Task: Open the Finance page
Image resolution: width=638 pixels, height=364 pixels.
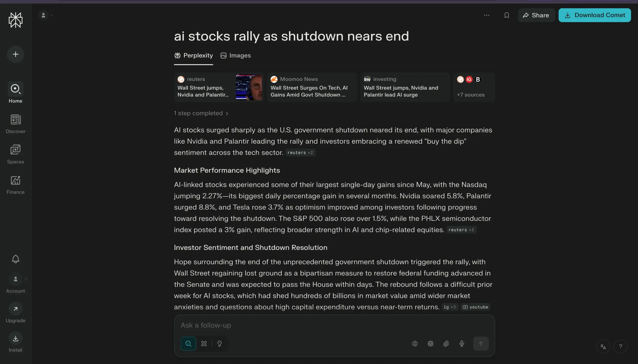Action: click(15, 185)
